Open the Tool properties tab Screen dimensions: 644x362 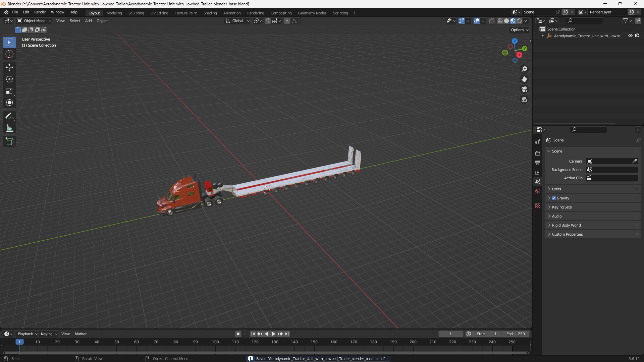tap(538, 141)
